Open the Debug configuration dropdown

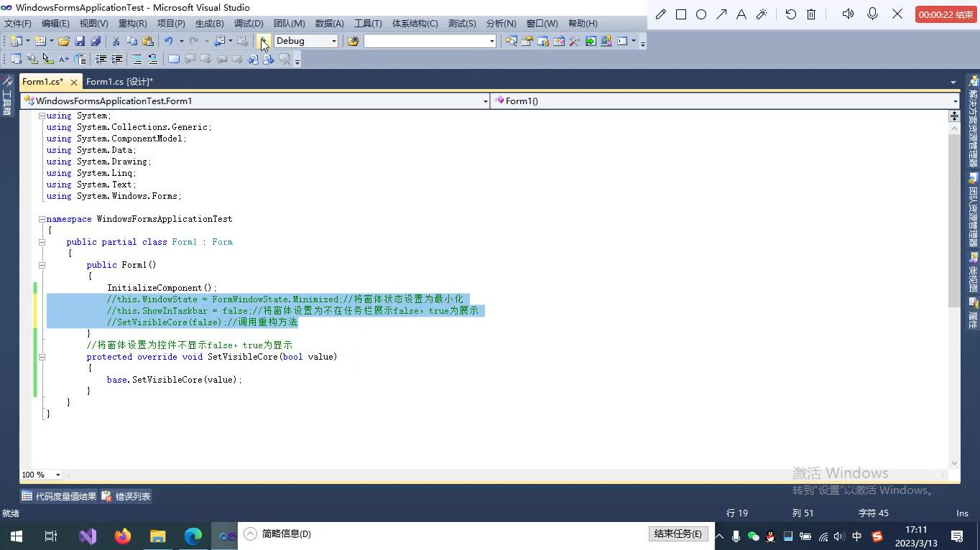334,41
